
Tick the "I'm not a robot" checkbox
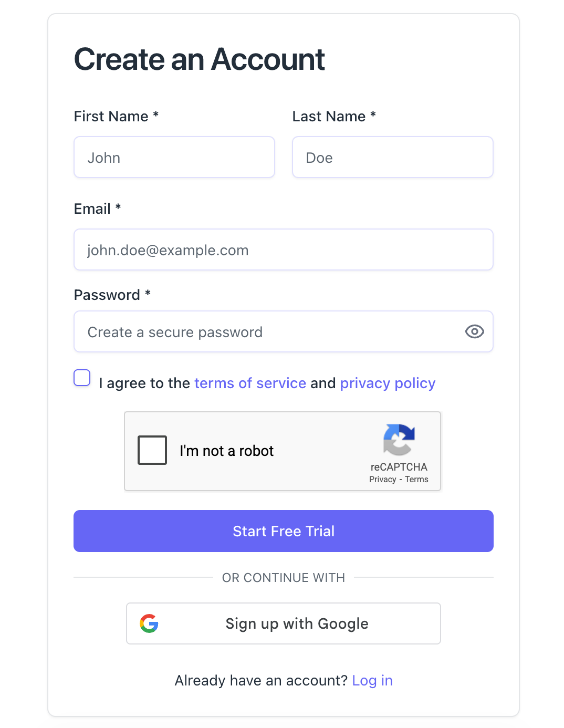click(x=152, y=450)
